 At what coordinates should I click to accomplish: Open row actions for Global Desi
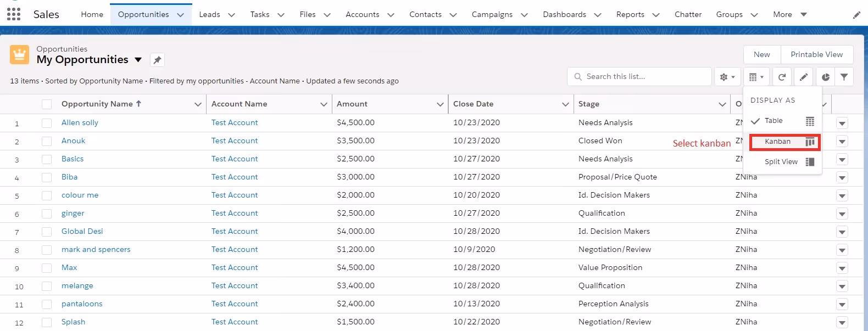pyautogui.click(x=842, y=232)
